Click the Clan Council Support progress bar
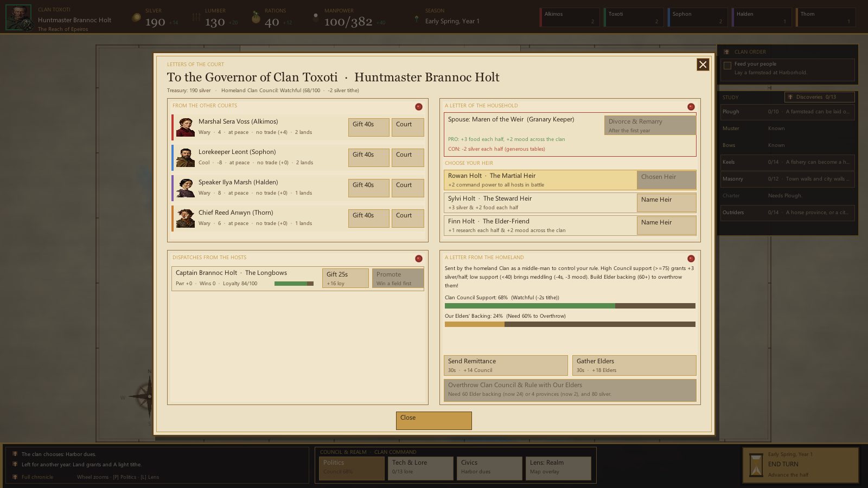The width and height of the screenshot is (868, 488). pos(570,306)
